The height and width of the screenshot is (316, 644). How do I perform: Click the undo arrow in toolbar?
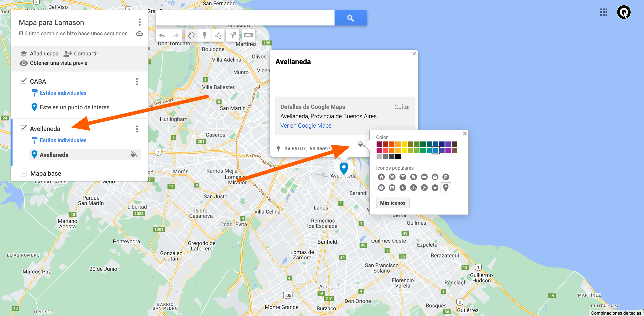[162, 36]
